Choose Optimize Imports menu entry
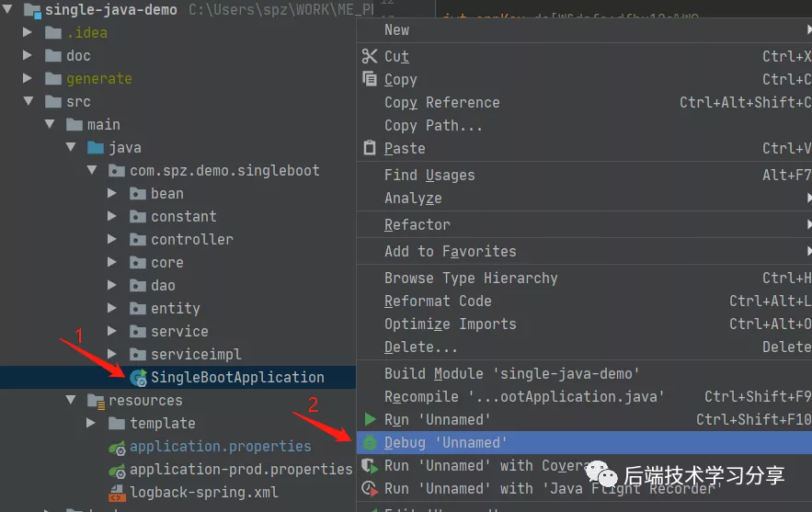Viewport: 812px width, 512px height. [584, 324]
